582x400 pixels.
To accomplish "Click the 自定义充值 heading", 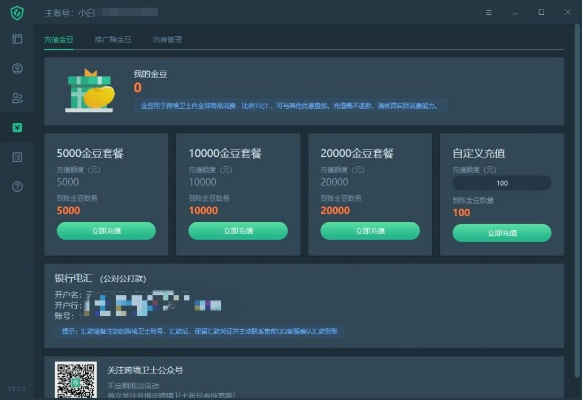I will coord(479,153).
